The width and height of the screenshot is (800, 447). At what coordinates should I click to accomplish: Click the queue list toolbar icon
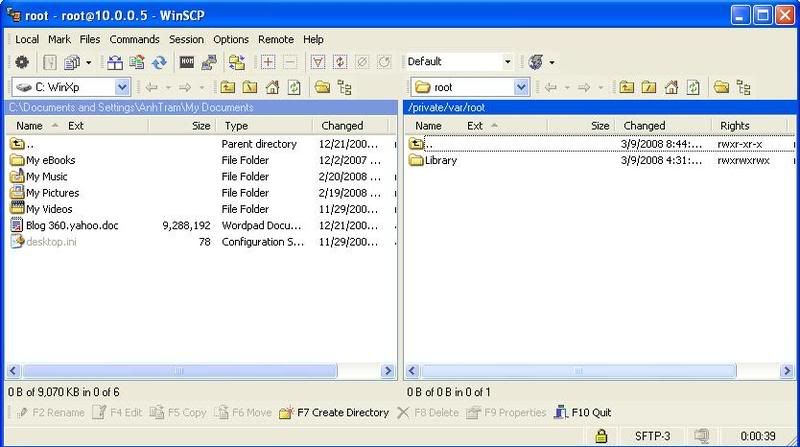(x=72, y=62)
